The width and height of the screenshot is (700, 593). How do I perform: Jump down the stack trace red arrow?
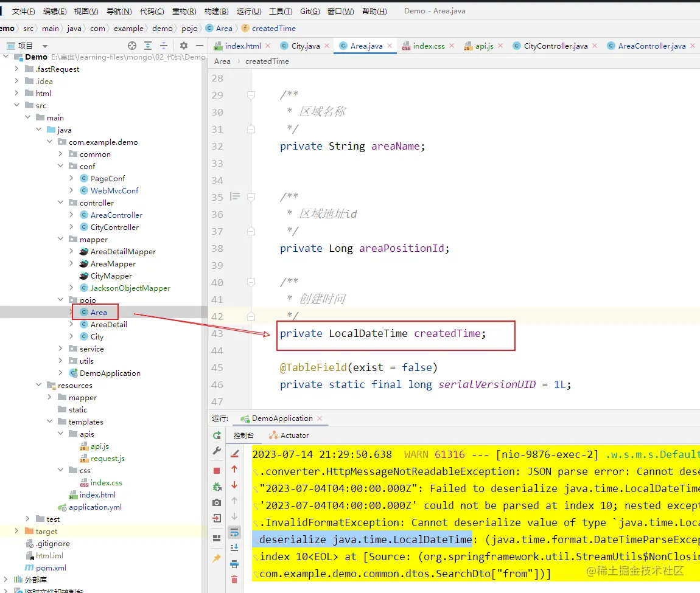coord(234,485)
